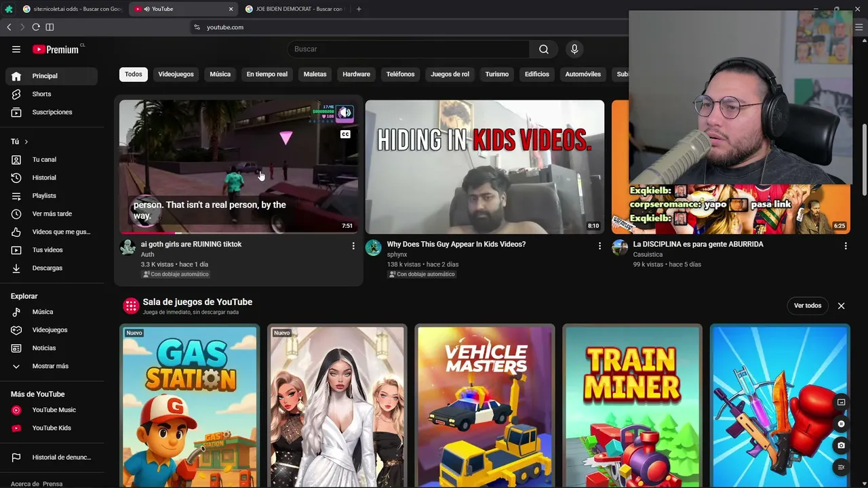Open the Train Miner game card
The image size is (868, 488).
633,407
